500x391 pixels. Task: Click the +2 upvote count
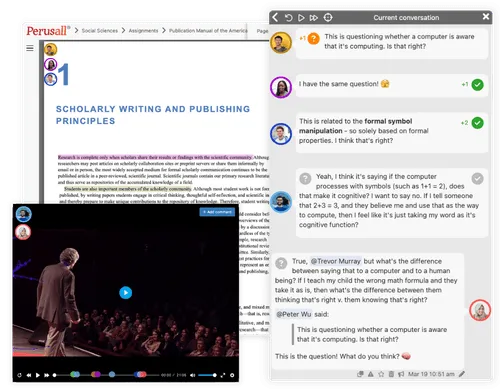(x=464, y=123)
